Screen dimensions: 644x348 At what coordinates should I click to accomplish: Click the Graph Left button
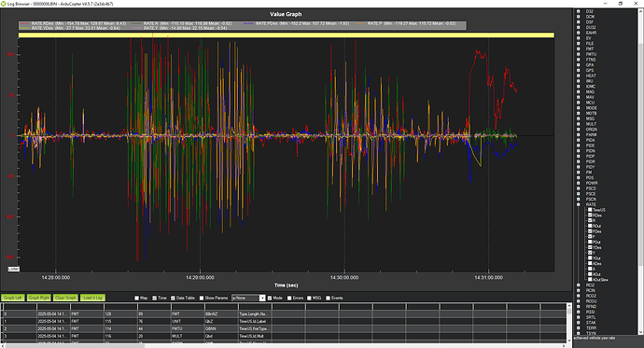click(x=13, y=298)
